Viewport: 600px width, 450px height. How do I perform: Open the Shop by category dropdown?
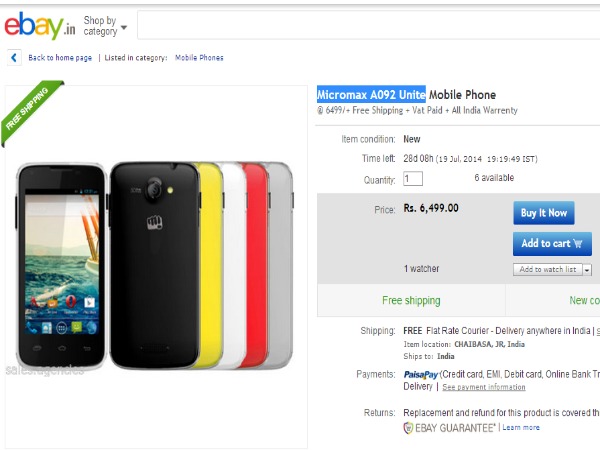(105, 25)
